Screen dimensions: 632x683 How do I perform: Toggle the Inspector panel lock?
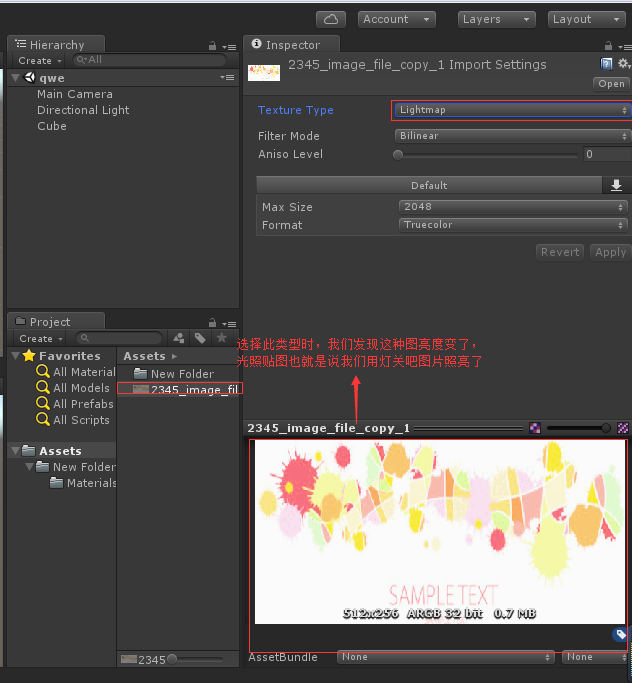point(609,46)
